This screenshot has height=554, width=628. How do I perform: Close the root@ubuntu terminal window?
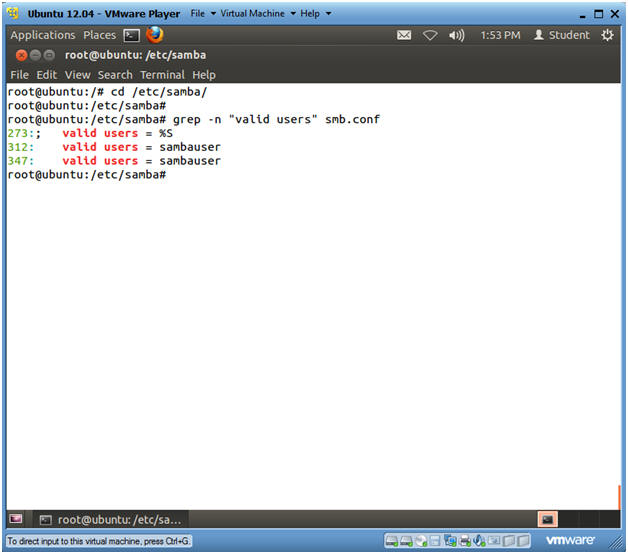pos(22,55)
